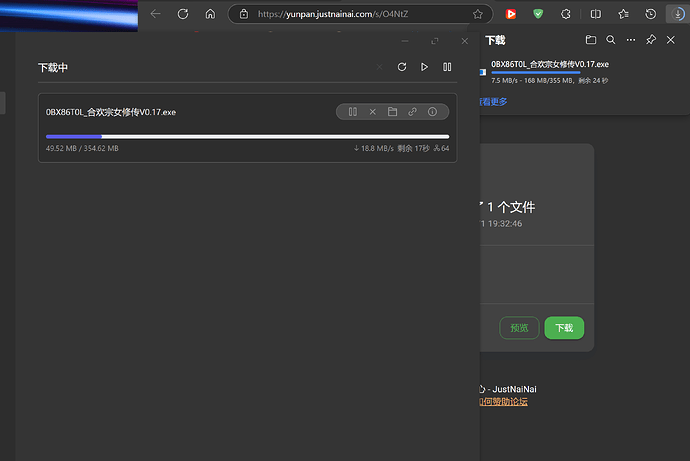Reload the page with the browser refresh icon
Image resolution: width=690 pixels, height=461 pixels.
pyautogui.click(x=183, y=14)
